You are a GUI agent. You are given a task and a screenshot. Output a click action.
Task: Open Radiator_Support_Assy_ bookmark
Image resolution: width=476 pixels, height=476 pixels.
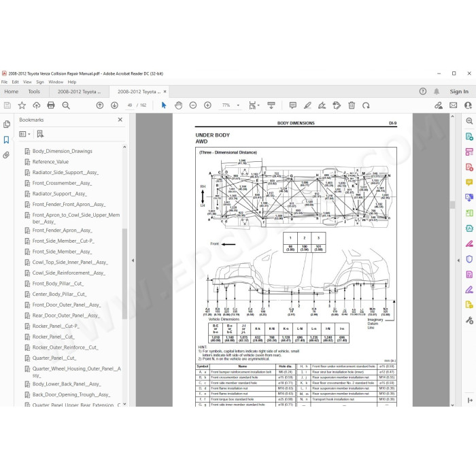(x=60, y=194)
